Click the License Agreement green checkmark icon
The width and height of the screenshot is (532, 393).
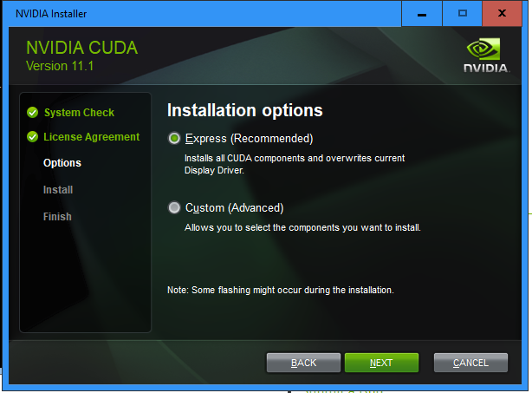(x=33, y=137)
